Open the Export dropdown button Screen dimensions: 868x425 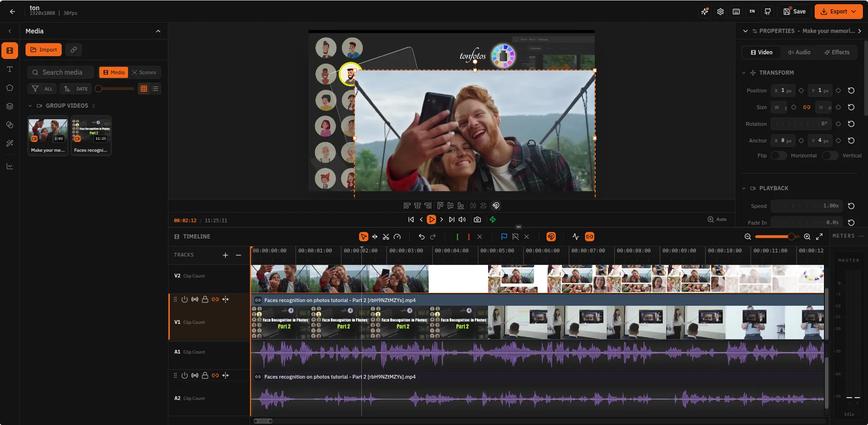839,12
